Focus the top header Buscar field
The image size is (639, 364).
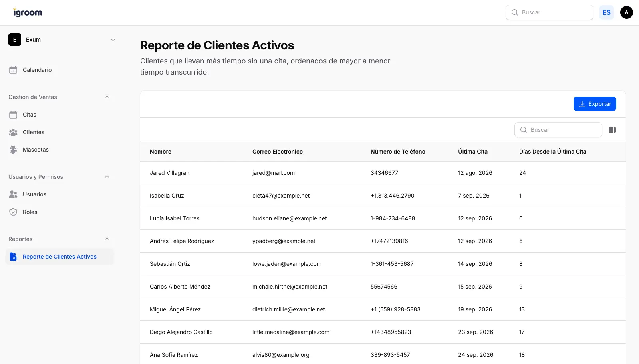(550, 12)
